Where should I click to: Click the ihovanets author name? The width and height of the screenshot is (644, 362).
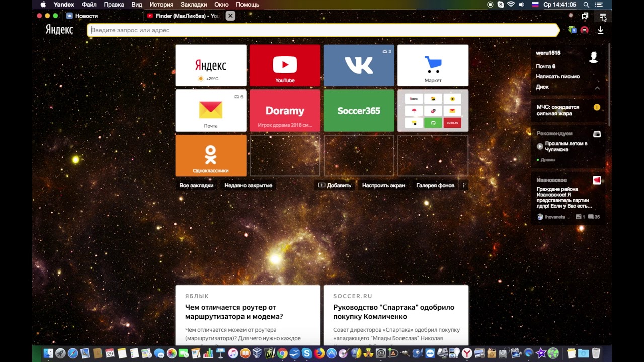point(554,217)
